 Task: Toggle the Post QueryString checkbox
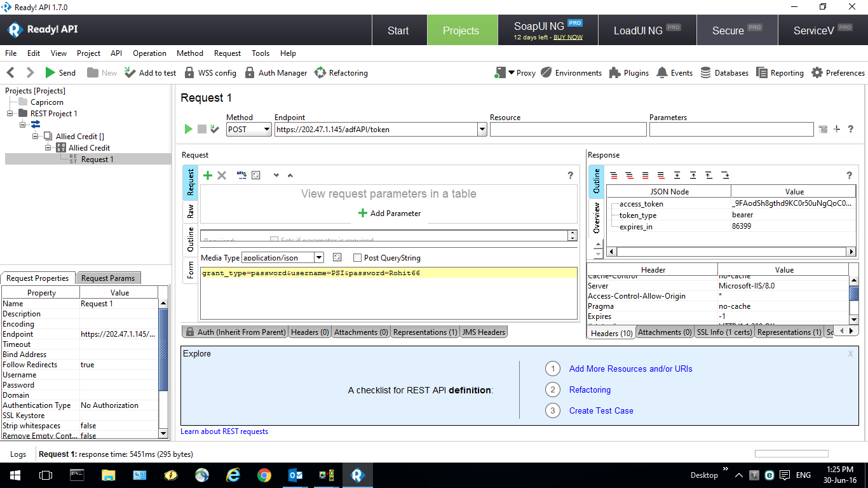point(357,258)
